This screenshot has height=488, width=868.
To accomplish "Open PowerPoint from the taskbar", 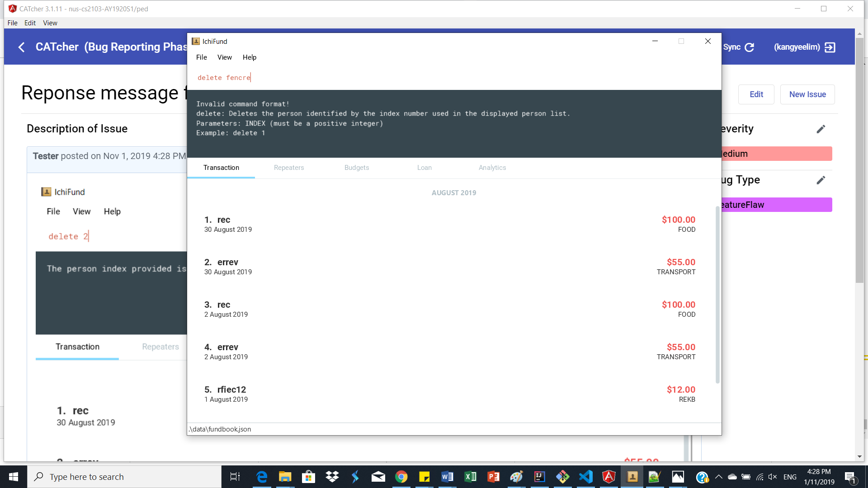I will point(493,477).
